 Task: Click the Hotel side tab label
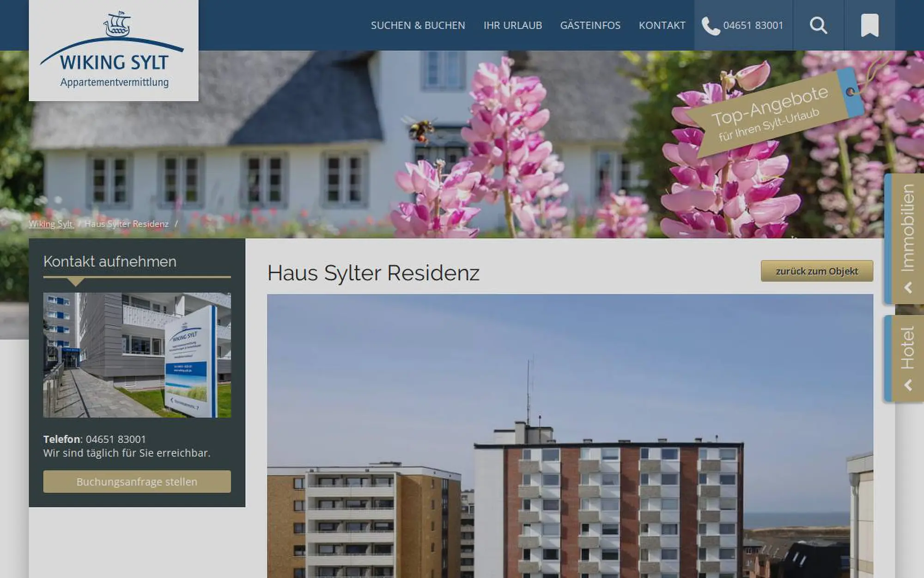(907, 348)
